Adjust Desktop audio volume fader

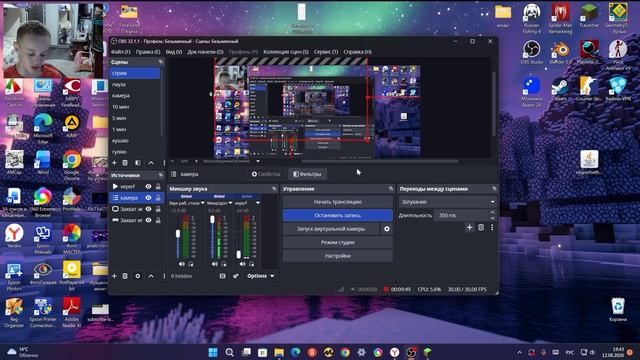pyautogui.click(x=178, y=234)
